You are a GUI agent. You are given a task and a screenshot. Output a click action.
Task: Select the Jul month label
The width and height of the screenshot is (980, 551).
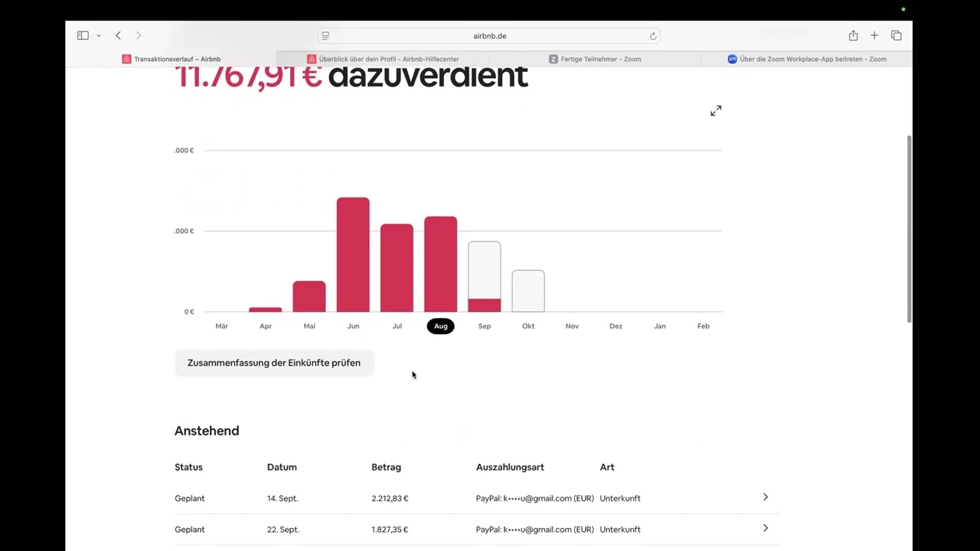[x=397, y=326]
